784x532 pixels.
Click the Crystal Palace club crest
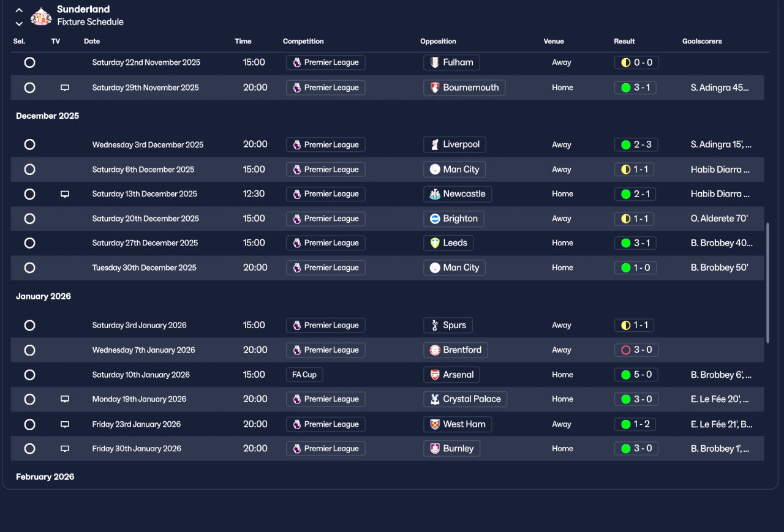(x=435, y=399)
